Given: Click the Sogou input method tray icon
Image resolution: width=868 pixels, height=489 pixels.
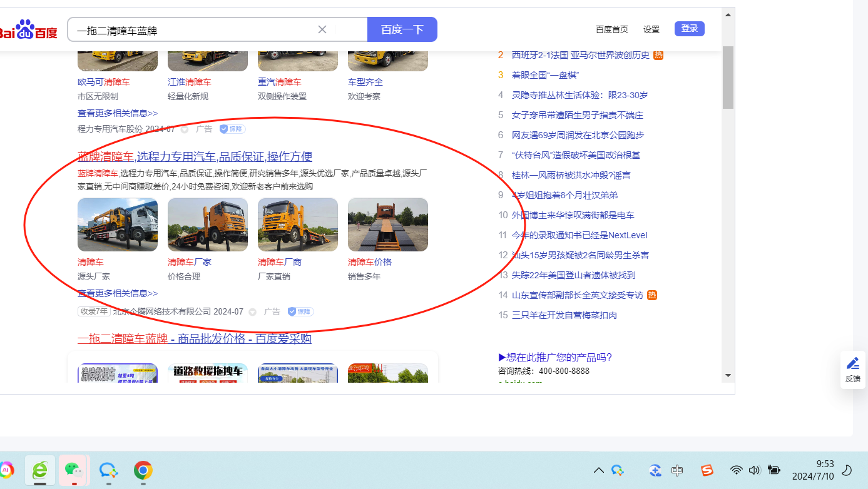Looking at the screenshot, I should pos(707,470).
